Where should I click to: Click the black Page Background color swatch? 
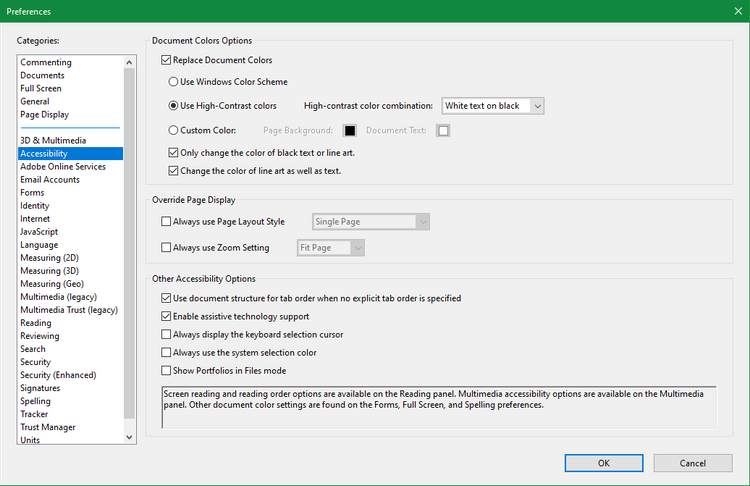click(350, 131)
